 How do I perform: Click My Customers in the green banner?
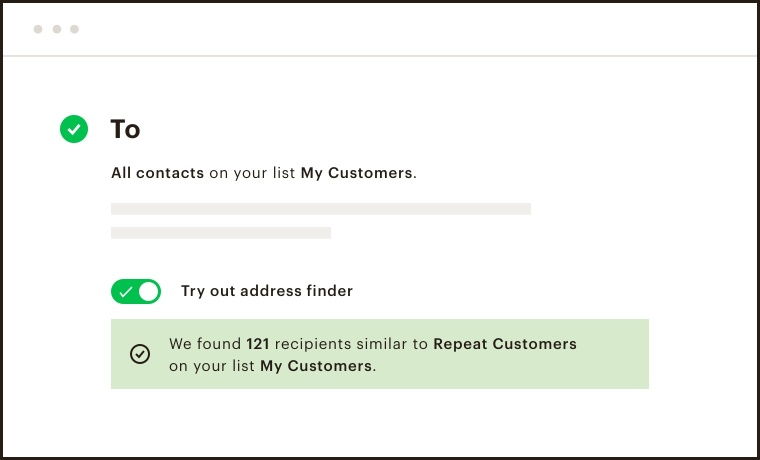point(316,366)
